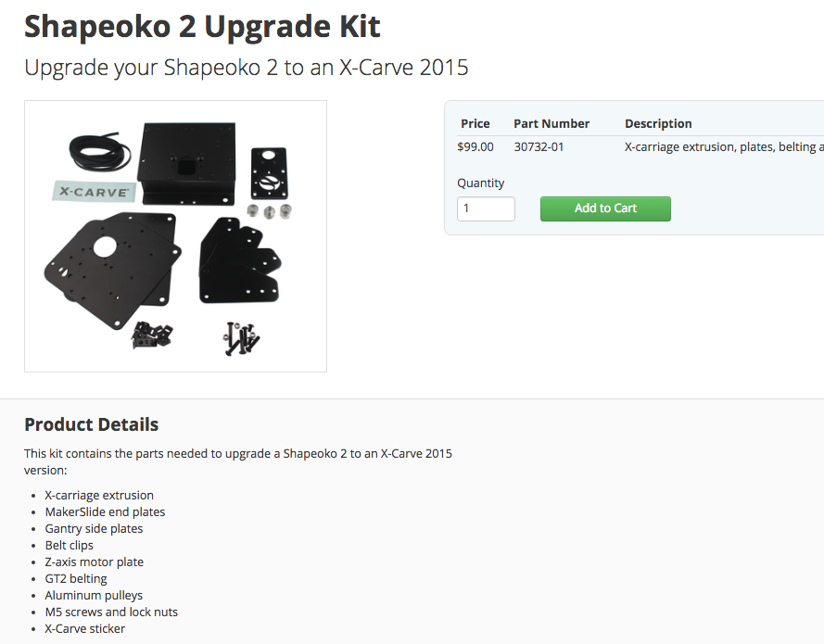The height and width of the screenshot is (644, 824).
Task: Open the product kit photo
Action: tap(175, 236)
